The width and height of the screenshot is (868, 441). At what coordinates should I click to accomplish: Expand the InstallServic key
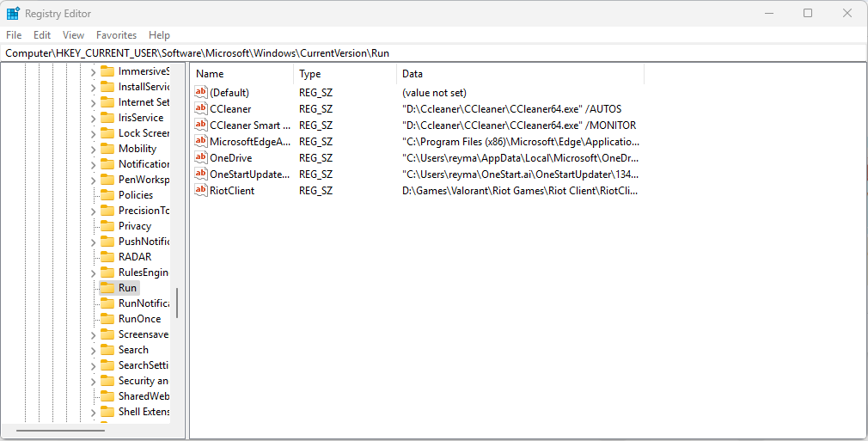click(93, 87)
